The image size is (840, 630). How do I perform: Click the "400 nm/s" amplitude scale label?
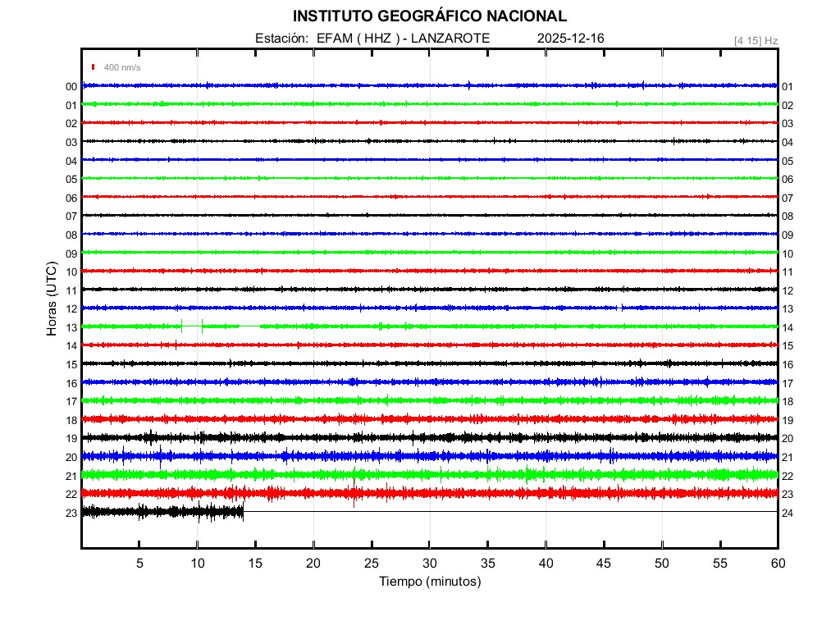(121, 67)
